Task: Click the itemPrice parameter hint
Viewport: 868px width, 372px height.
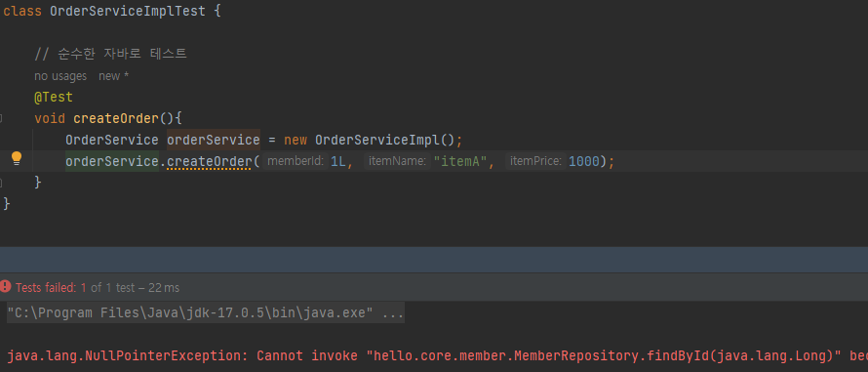Action: tap(535, 161)
